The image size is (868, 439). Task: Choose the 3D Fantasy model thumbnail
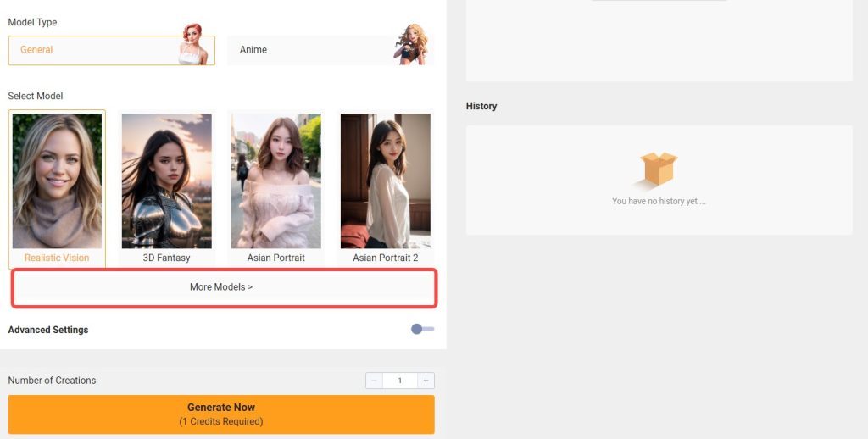[x=167, y=181]
